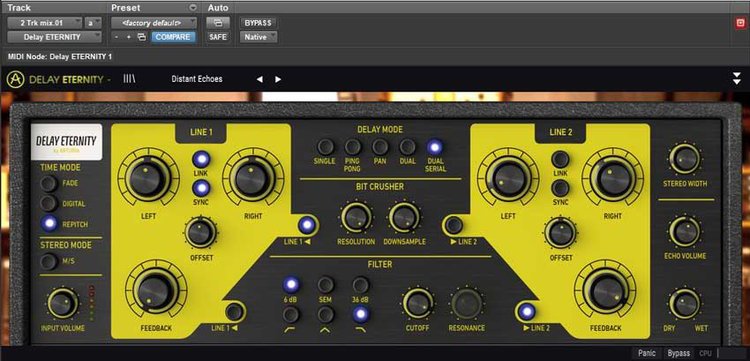Click the Panic button
Viewport: 750px width, 361px height.
coord(647,353)
